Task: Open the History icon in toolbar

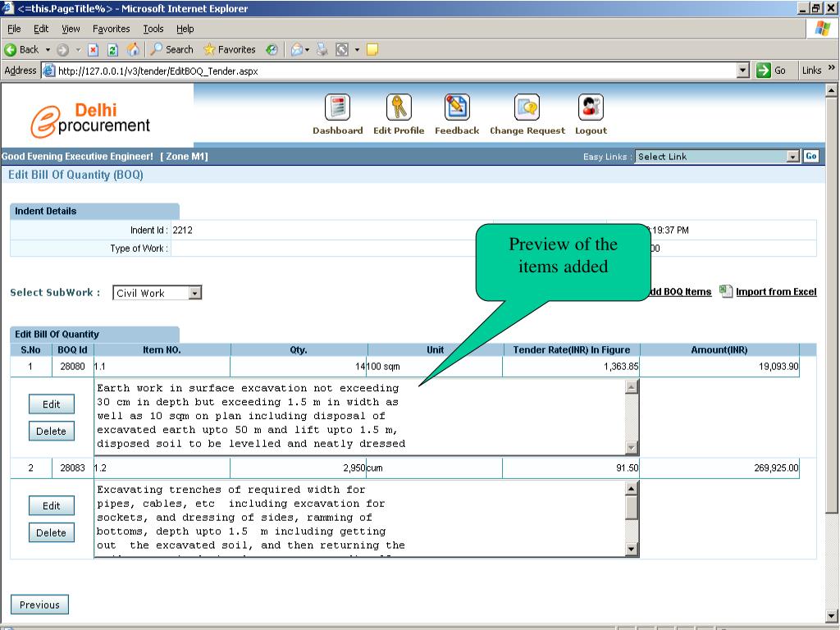Action: tap(272, 50)
